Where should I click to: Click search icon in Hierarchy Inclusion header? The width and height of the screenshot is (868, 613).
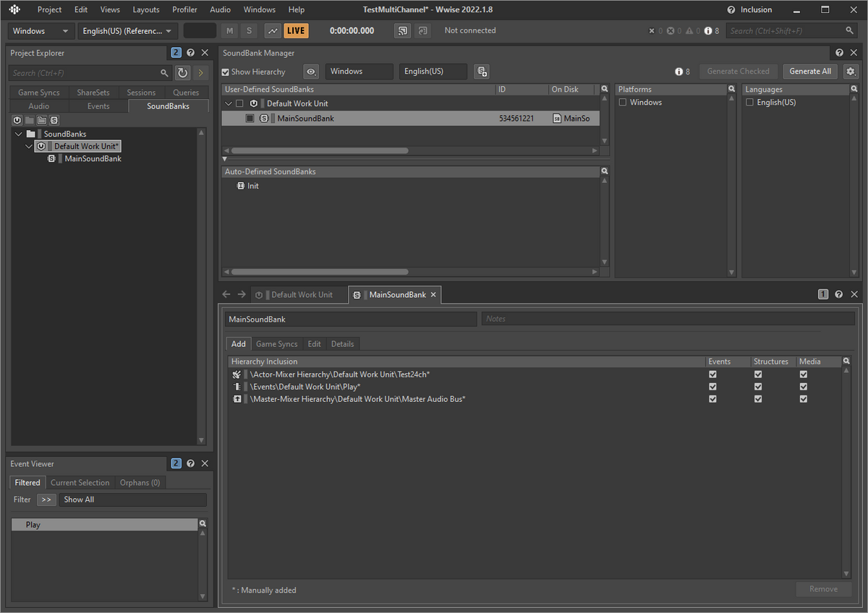[846, 361]
